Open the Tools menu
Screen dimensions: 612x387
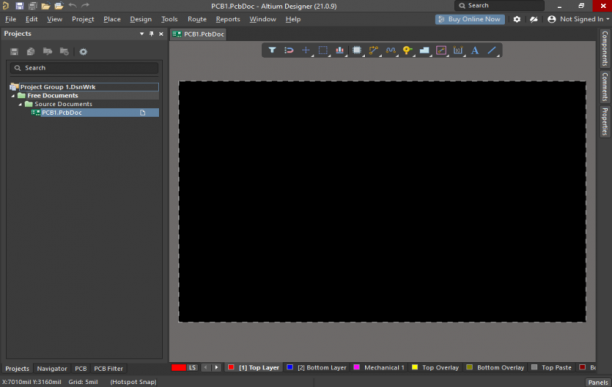[169, 19]
